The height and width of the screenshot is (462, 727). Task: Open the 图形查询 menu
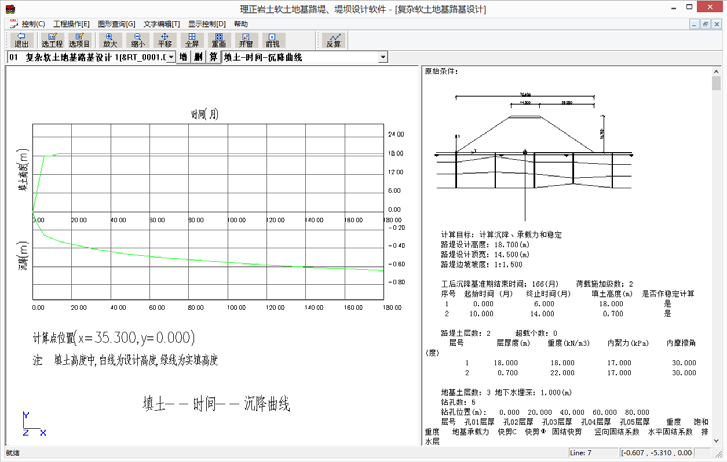116,23
